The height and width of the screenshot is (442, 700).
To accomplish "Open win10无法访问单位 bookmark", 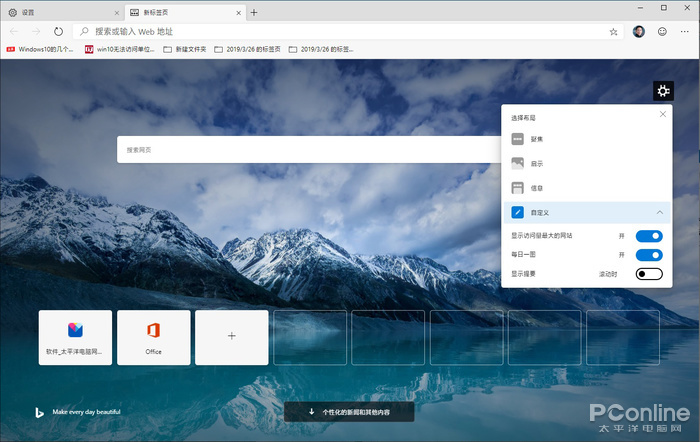I will pyautogui.click(x=120, y=50).
